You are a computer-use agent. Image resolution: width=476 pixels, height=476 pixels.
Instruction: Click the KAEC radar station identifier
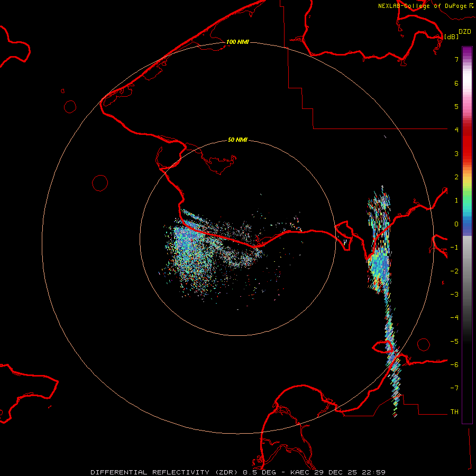click(300, 472)
